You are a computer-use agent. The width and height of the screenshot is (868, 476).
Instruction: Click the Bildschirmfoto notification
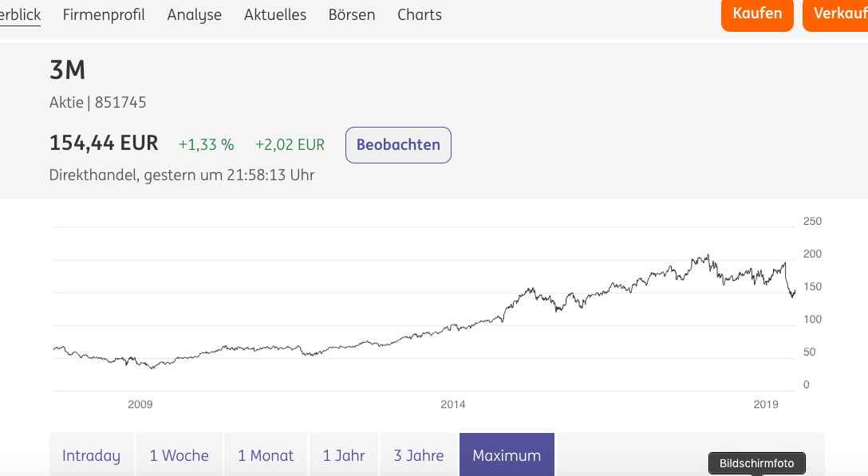[x=756, y=462]
